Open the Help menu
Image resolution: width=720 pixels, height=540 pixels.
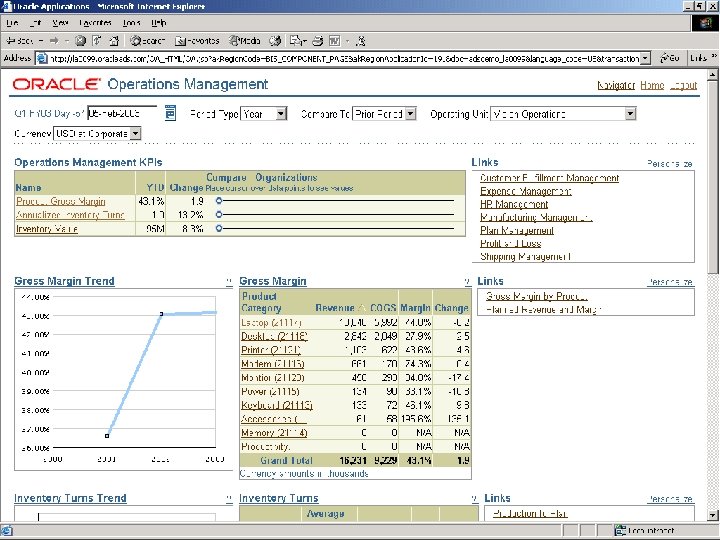[158, 22]
